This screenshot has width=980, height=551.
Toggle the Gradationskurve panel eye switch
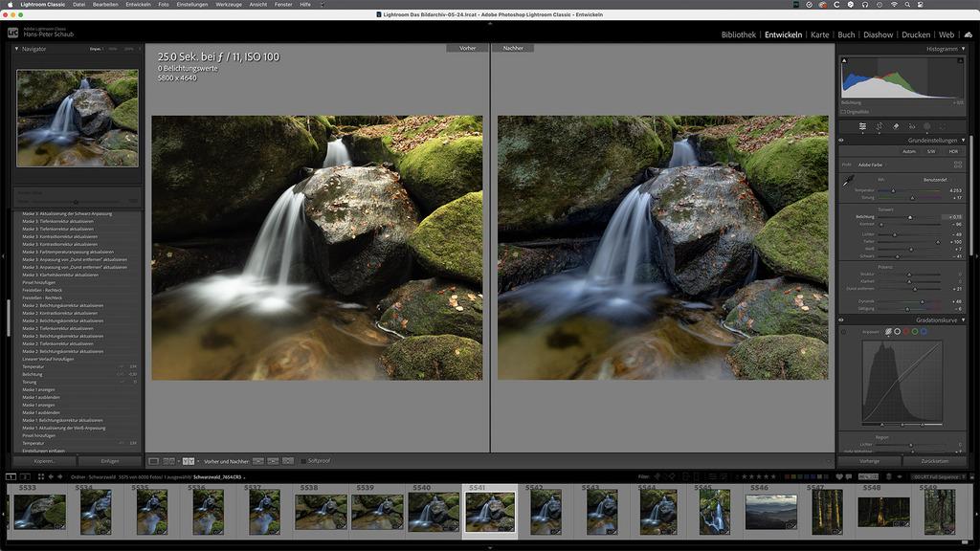(x=842, y=320)
